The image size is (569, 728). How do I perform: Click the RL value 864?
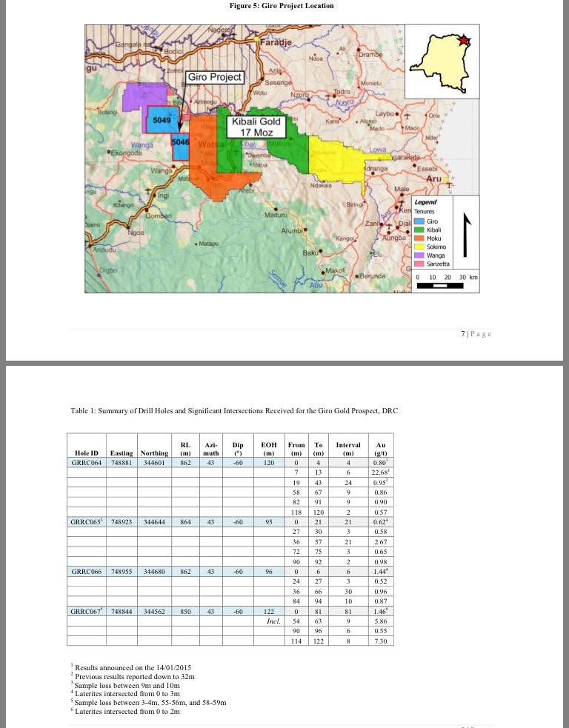pos(185,522)
